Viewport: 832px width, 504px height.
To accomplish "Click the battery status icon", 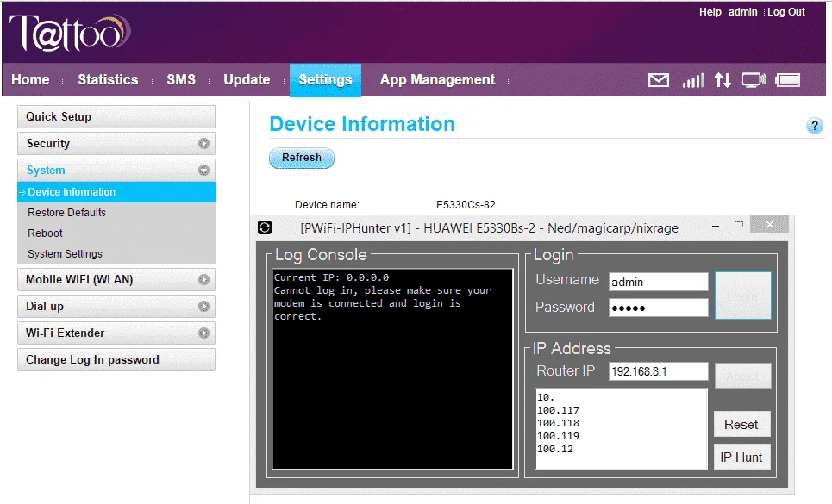I will tap(788, 80).
